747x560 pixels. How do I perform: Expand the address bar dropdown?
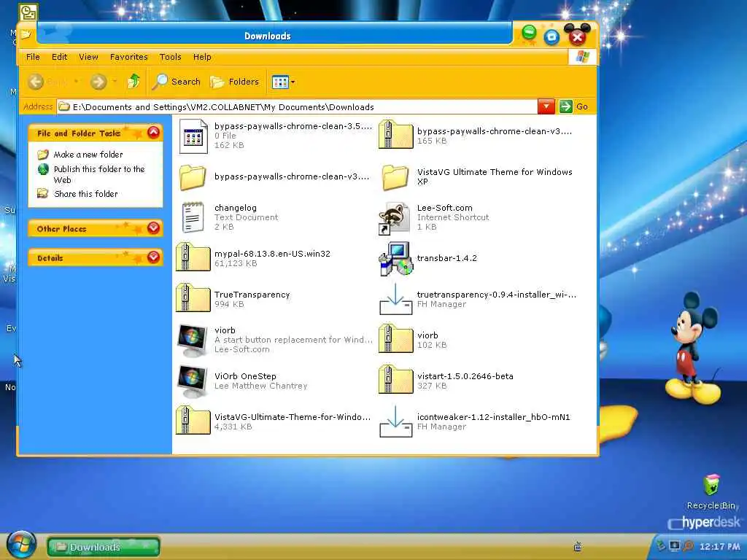point(546,106)
